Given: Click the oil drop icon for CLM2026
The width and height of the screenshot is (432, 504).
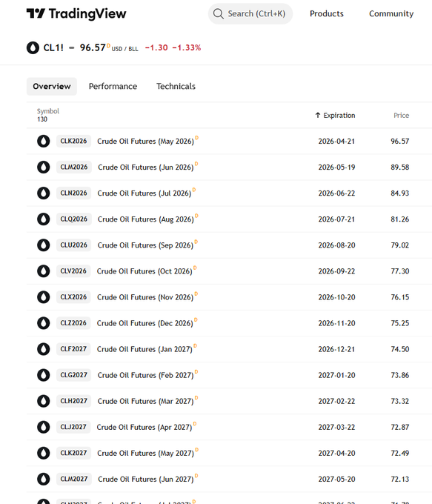Looking at the screenshot, I should (44, 168).
